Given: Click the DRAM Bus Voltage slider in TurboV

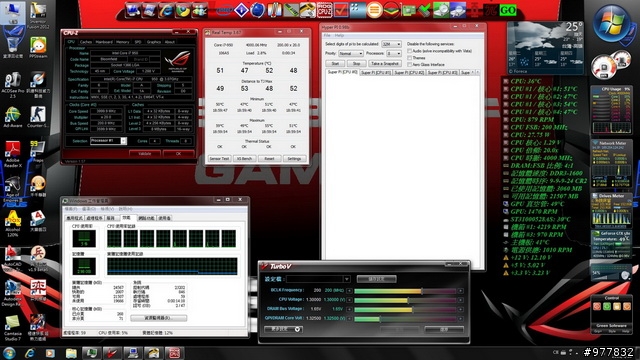Looking at the screenshot, I should [405, 310].
